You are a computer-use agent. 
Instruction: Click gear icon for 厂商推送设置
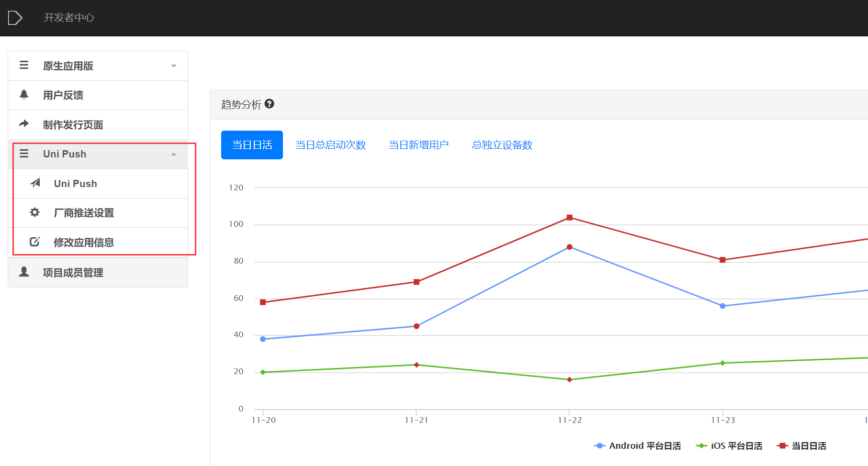34,212
